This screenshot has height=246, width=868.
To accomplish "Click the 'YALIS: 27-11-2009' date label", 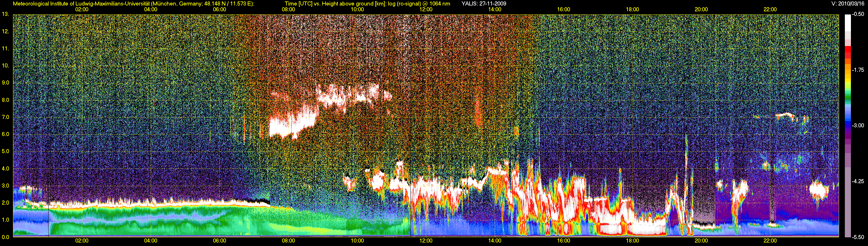I will [484, 4].
